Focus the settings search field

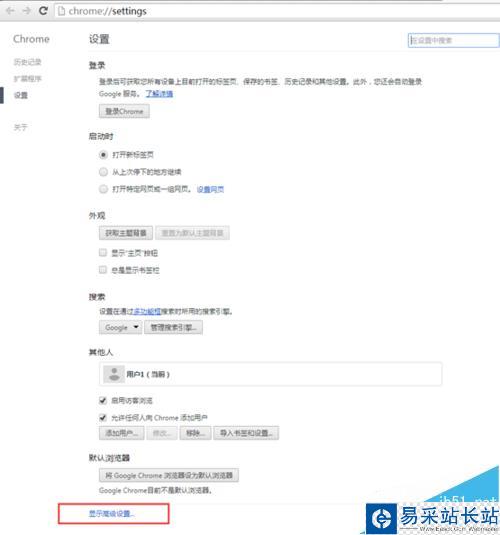pos(453,40)
